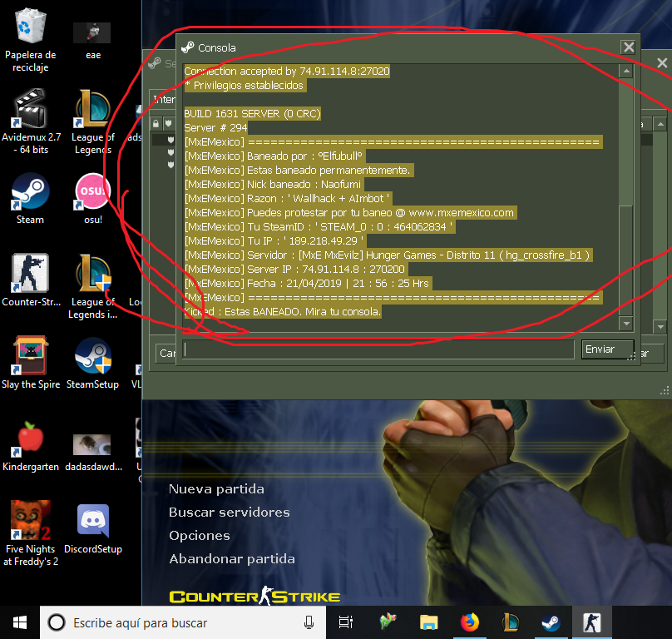Image resolution: width=672 pixels, height=639 pixels.
Task: Sort servers by the lock password column
Action: (x=156, y=124)
